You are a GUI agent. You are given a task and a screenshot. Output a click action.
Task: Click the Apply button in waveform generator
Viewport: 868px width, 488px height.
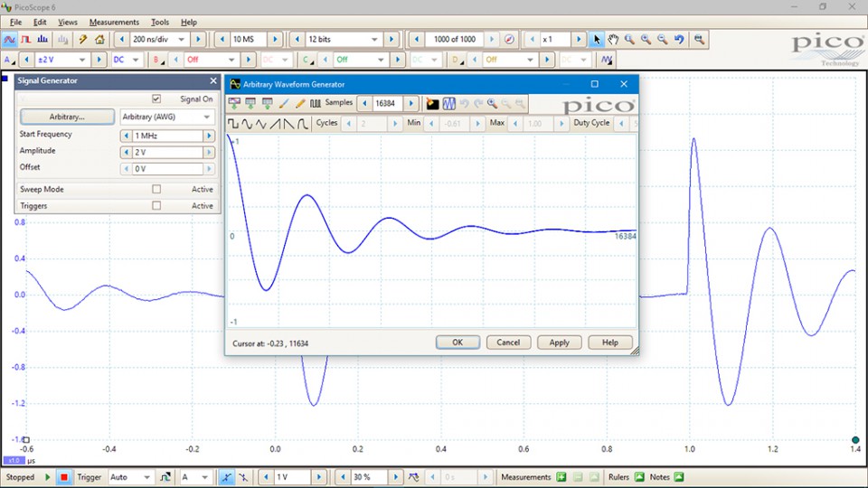559,343
